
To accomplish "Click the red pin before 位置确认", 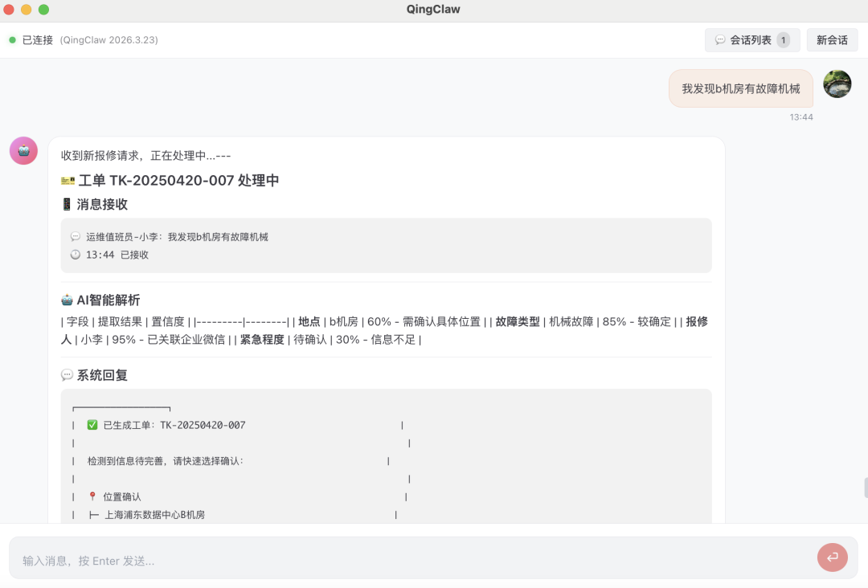I will tap(92, 496).
